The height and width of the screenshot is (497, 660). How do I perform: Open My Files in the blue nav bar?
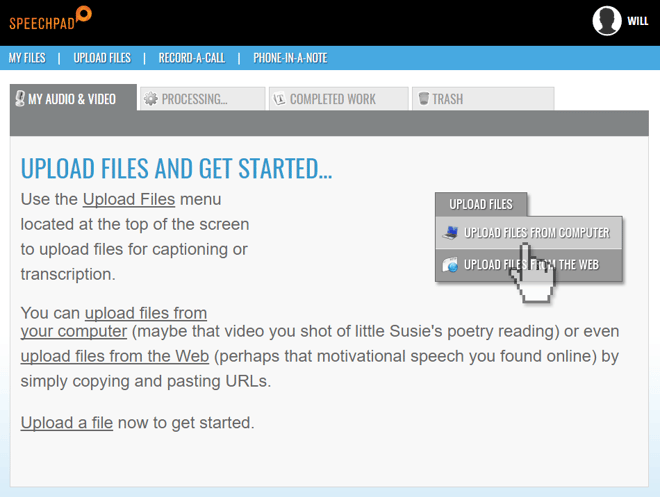[27, 58]
